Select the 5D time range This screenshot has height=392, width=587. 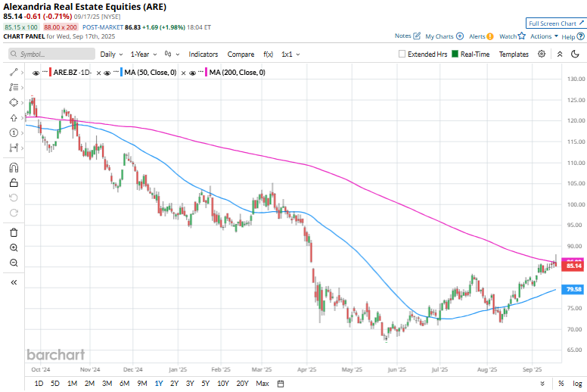[55, 384]
